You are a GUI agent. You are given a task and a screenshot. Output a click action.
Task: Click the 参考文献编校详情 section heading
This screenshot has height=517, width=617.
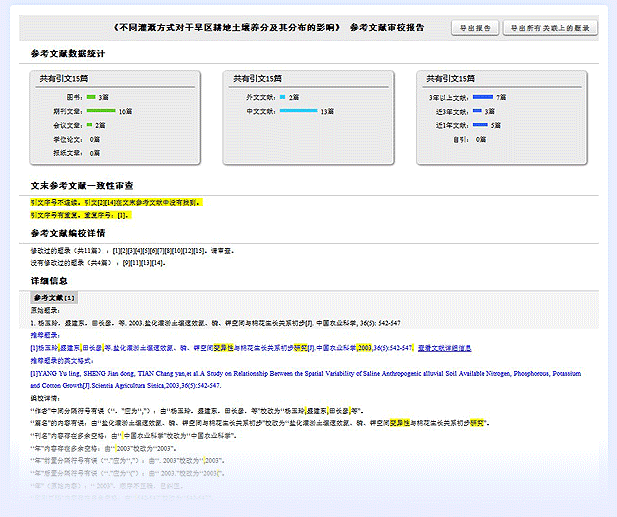point(68,233)
